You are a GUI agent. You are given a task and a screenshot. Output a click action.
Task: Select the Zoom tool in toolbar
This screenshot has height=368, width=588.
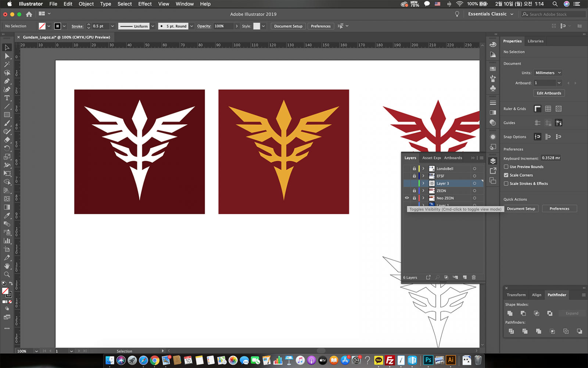7,275
